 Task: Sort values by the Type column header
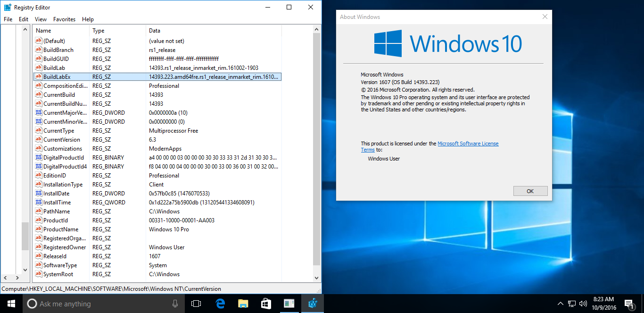tap(118, 31)
